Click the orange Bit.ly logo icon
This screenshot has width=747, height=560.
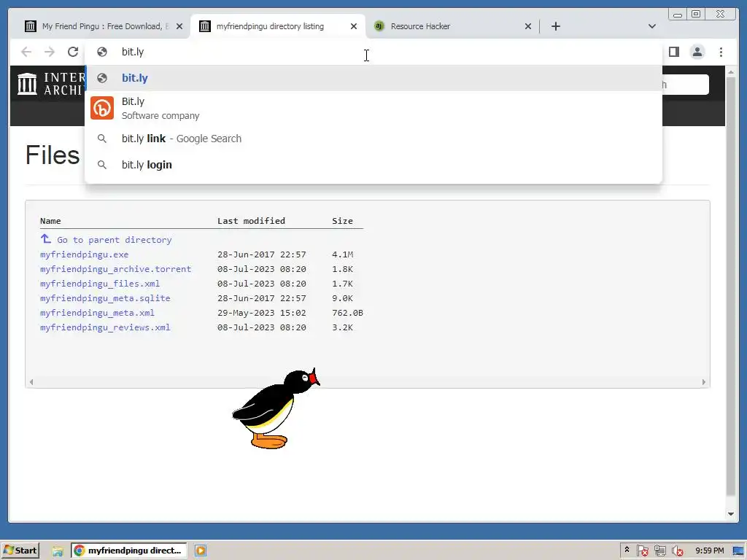102,108
